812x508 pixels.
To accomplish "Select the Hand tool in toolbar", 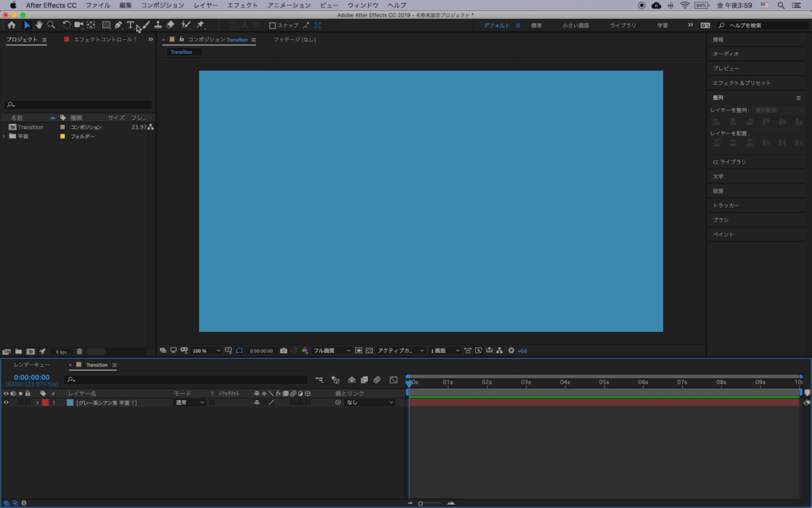I will (39, 25).
